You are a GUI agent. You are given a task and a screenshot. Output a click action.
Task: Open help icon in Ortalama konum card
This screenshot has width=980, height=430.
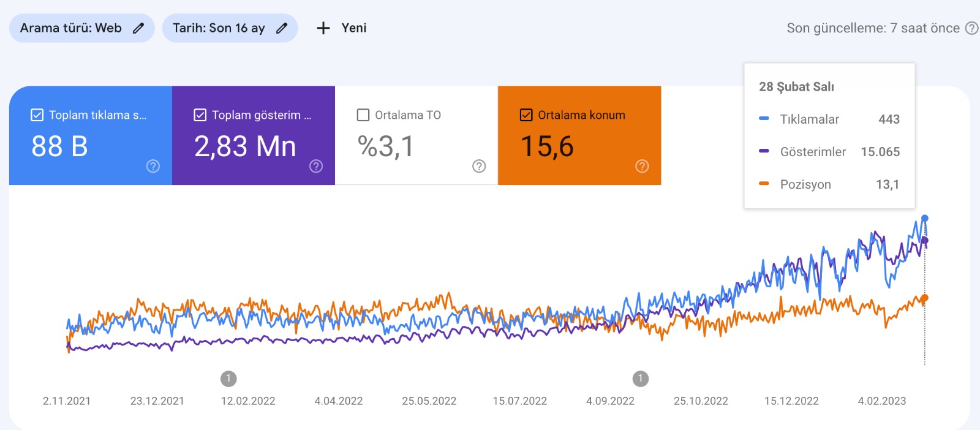point(642,166)
